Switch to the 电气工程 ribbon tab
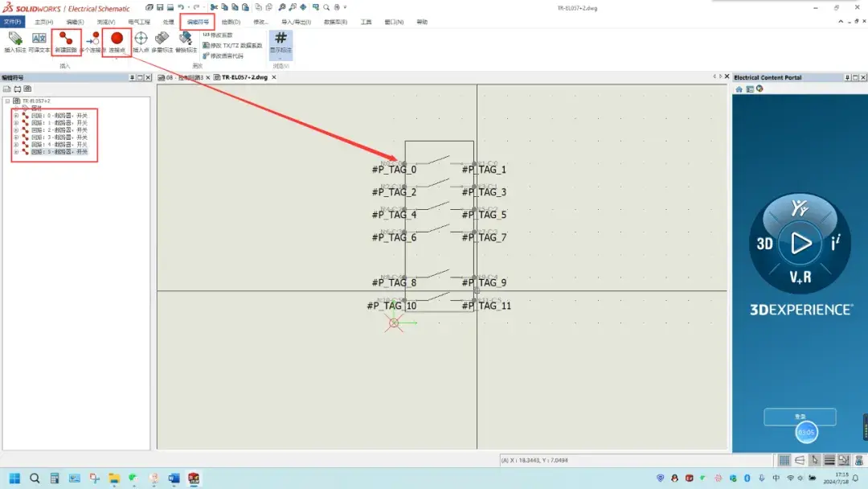Screen dimensions: 868x489 tap(141, 22)
